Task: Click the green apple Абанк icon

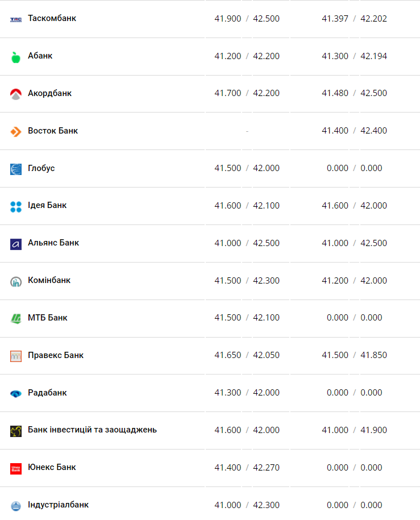Action: 16,57
